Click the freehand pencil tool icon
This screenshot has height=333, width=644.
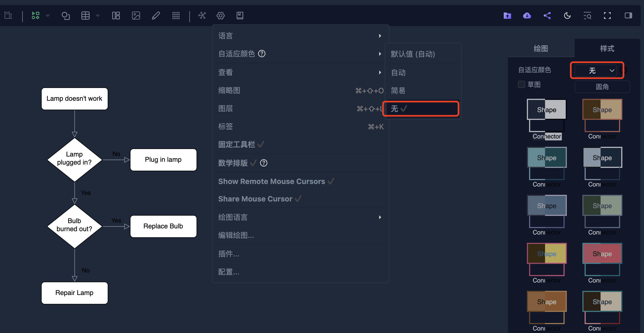coord(156,16)
